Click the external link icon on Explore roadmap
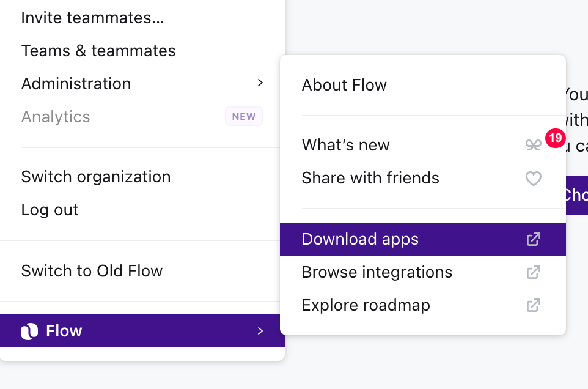 534,305
